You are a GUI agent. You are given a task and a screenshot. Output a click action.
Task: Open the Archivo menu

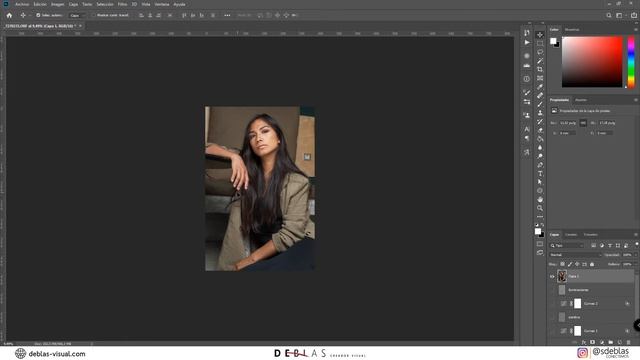tap(22, 4)
